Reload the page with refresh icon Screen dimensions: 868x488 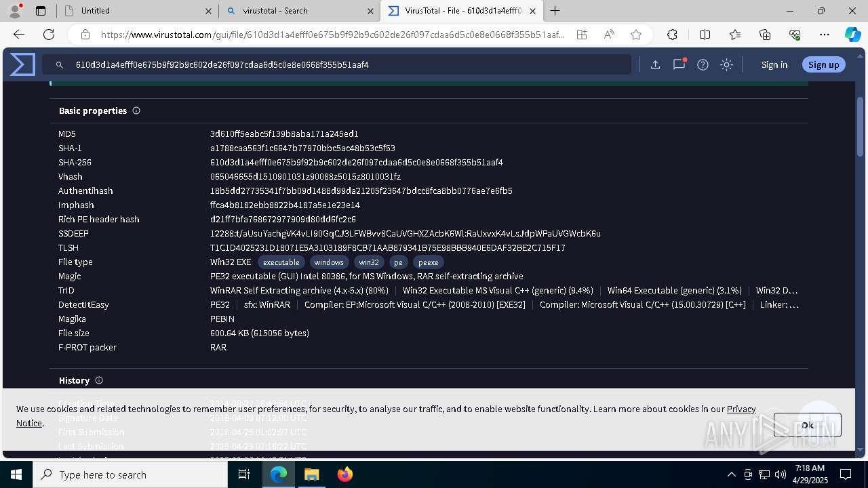pos(49,35)
